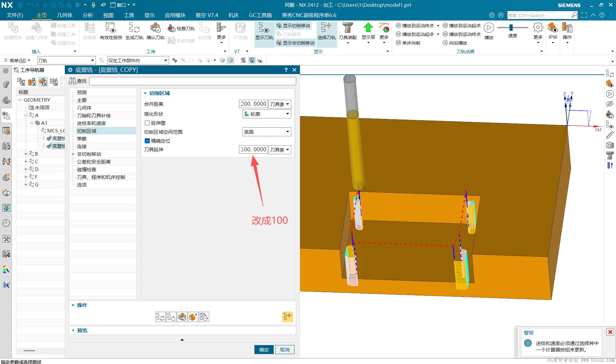Image resolution: width=616 pixels, height=364 pixels.
Task: Click the yellow select toolpath icon in dialog
Action: point(287,317)
